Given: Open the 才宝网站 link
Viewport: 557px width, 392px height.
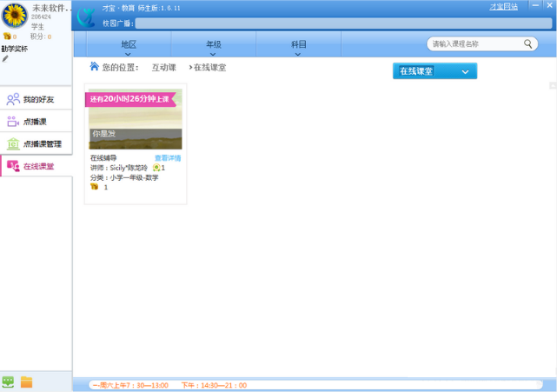Looking at the screenshot, I should pos(503,6).
